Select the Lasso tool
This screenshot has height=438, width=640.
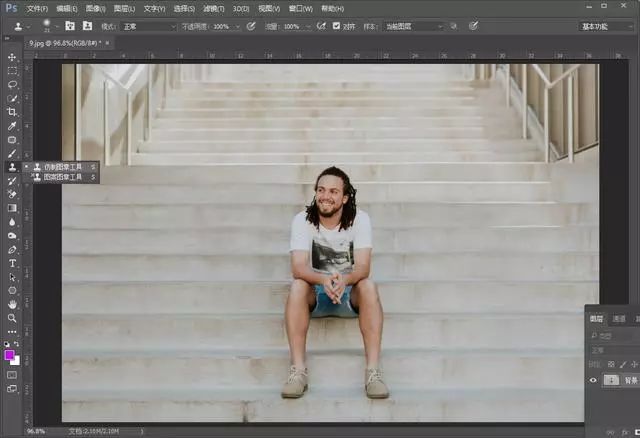(x=12, y=84)
